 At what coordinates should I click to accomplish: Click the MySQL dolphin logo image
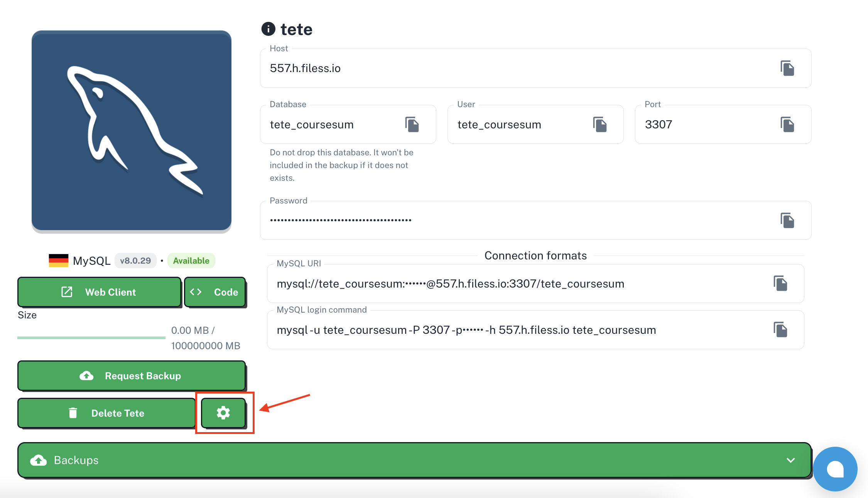pyautogui.click(x=132, y=131)
